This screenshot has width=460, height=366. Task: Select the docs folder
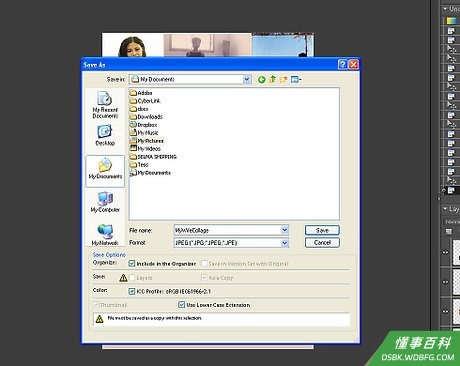(x=139, y=109)
